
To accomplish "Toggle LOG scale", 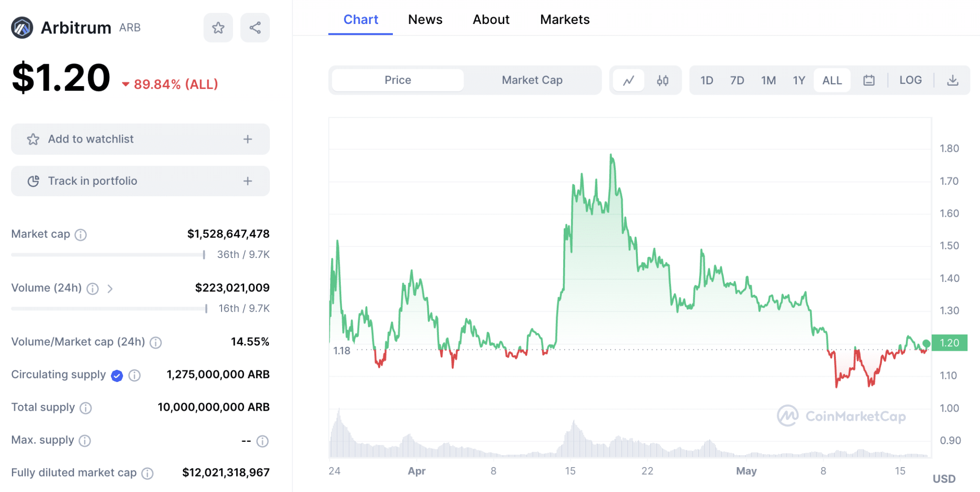I will [x=910, y=80].
